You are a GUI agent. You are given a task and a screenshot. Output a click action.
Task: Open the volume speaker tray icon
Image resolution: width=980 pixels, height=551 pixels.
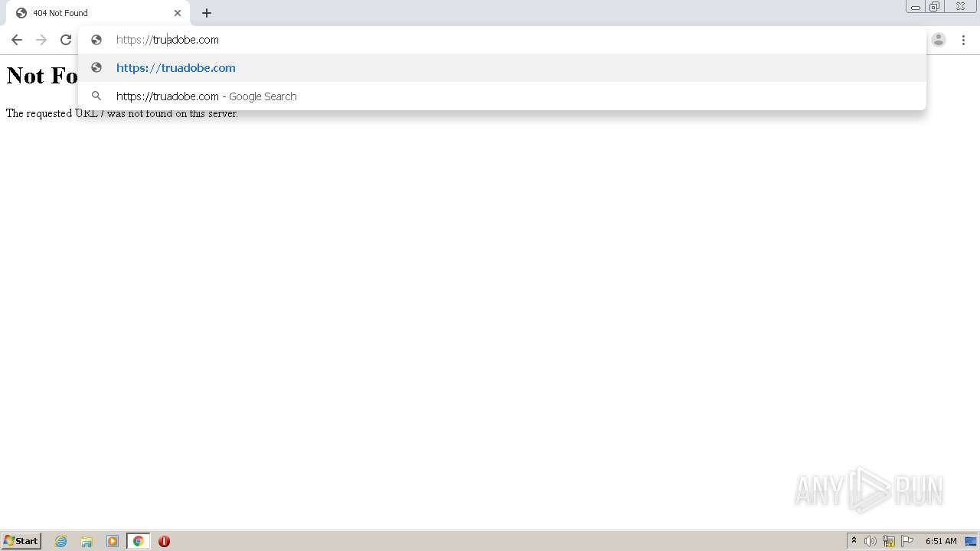tap(871, 541)
